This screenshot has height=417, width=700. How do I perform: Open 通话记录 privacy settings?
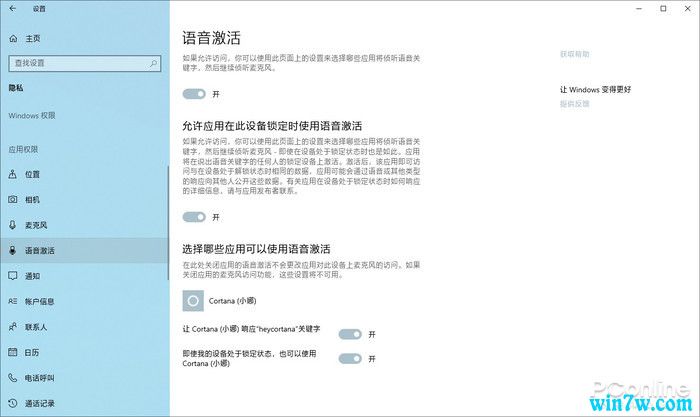point(85,403)
